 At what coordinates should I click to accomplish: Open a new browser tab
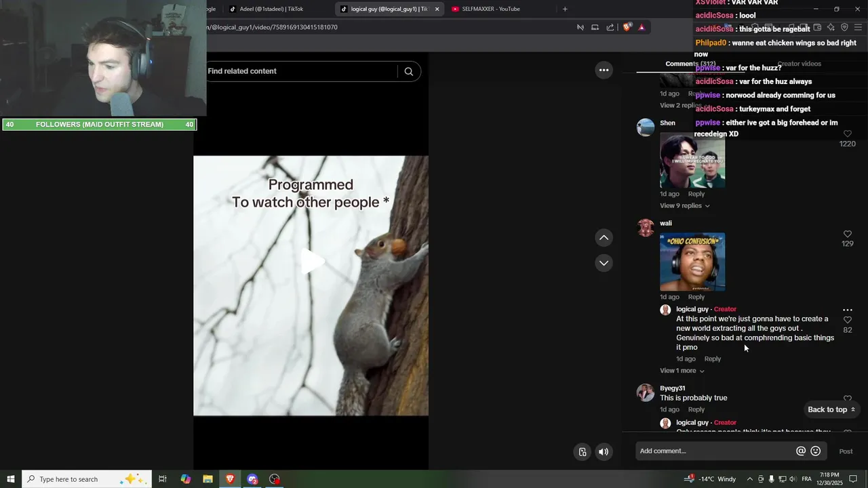[x=565, y=9]
